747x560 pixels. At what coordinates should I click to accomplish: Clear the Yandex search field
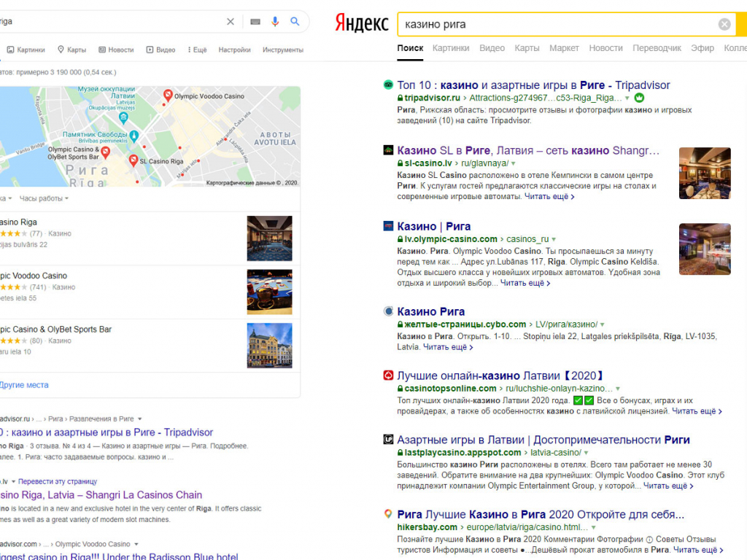coord(724,24)
